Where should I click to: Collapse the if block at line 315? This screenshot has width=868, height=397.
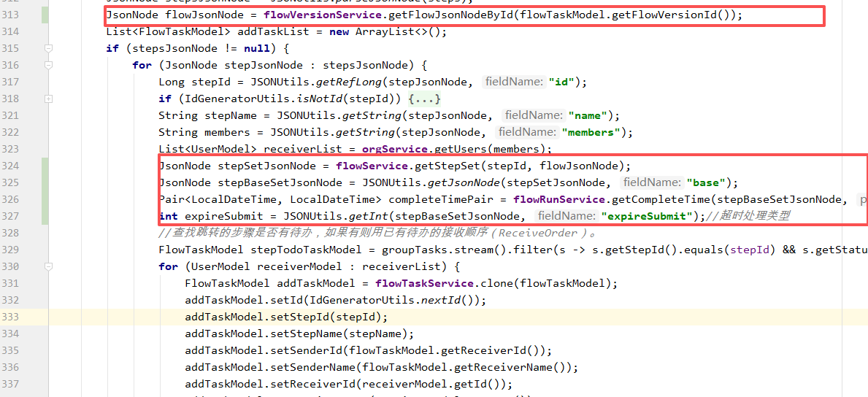point(49,48)
